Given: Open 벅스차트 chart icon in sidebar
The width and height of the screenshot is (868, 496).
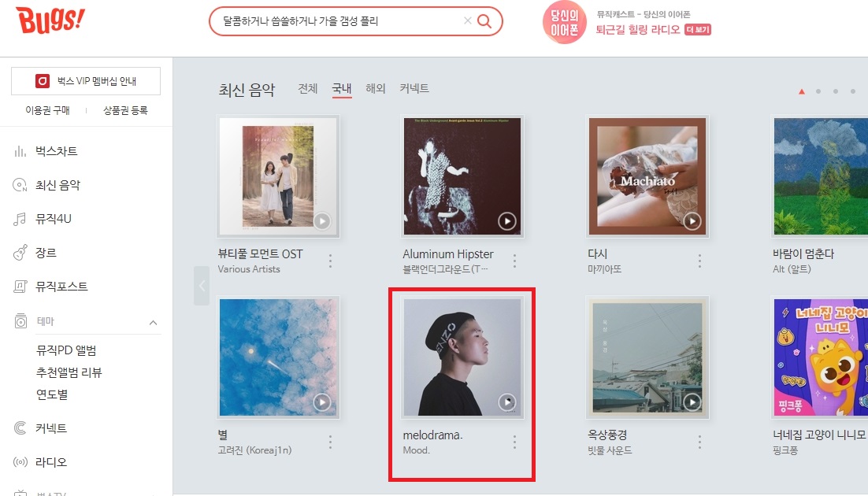Looking at the screenshot, I should pos(20,151).
